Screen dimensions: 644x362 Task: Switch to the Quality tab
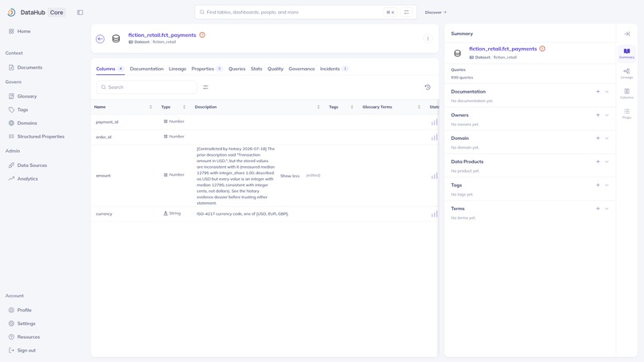point(275,69)
